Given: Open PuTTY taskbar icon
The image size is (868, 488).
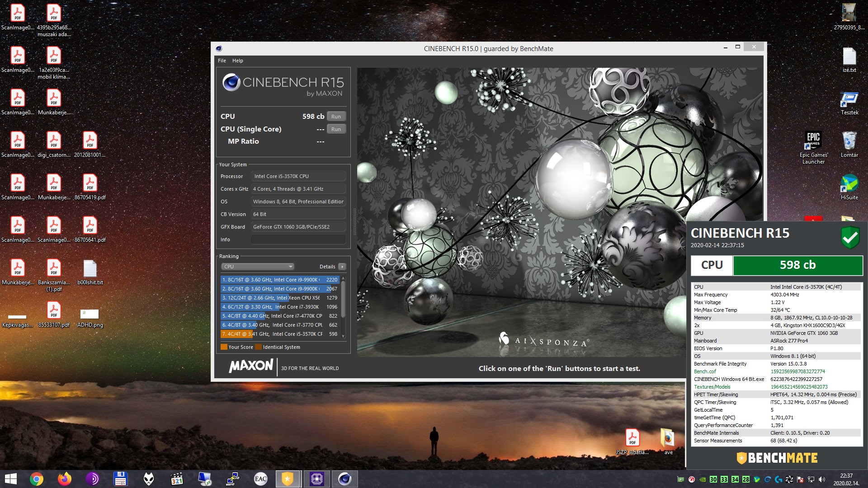Looking at the screenshot, I should click(233, 479).
